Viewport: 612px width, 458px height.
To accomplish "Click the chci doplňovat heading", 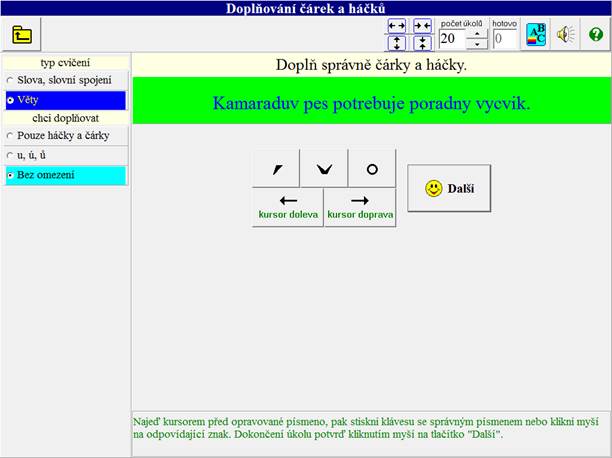I will [65, 118].
